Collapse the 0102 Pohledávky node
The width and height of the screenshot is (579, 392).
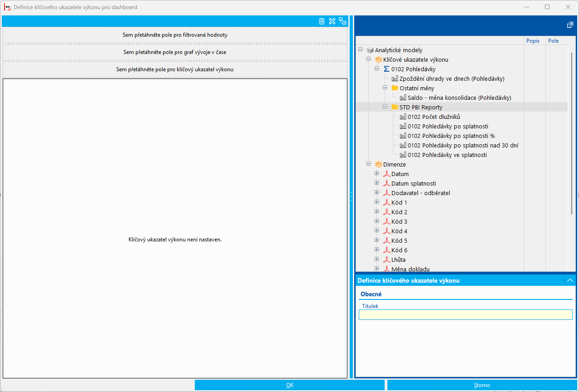coord(376,69)
